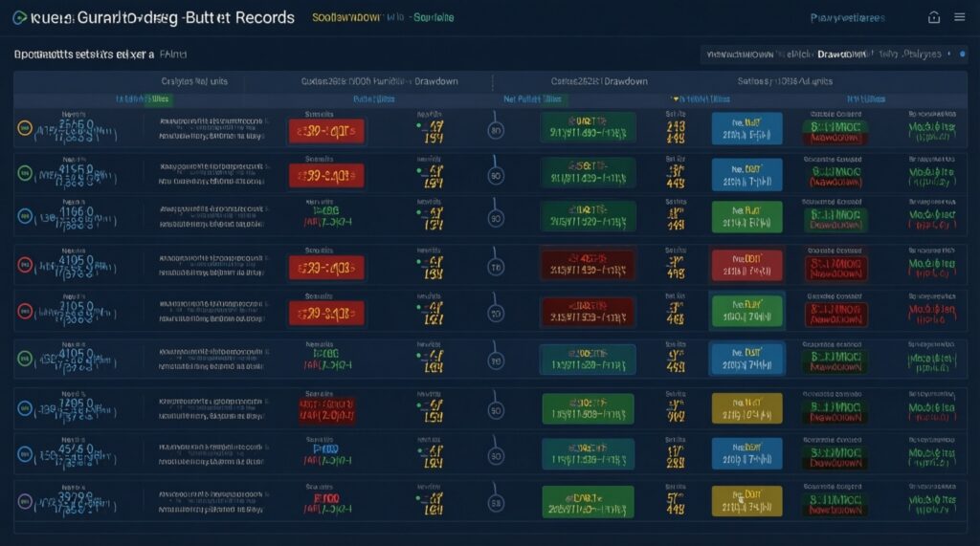980x546 pixels.
Task: Click the 'Records' title text
Action: 264,17
